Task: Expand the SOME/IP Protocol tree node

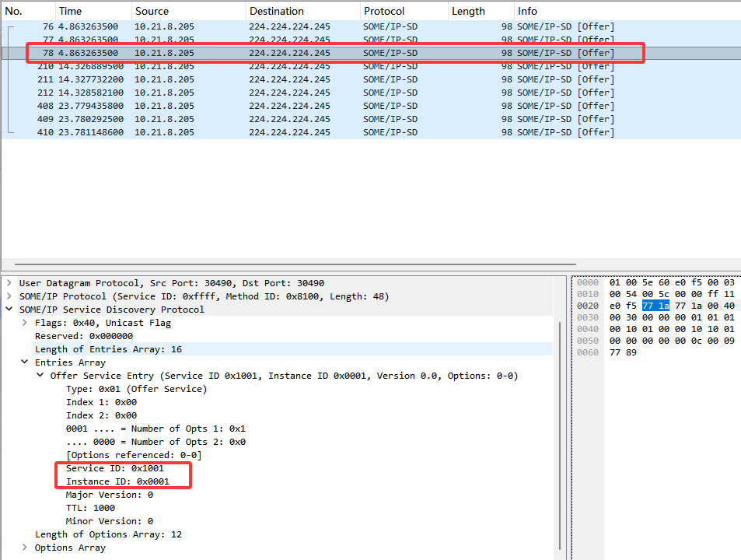Action: (9, 296)
